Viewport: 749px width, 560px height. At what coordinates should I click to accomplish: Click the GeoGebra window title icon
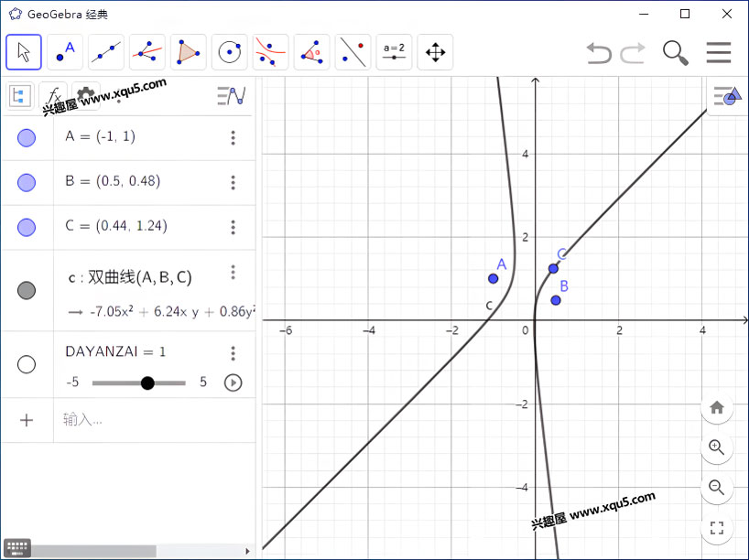coord(16,14)
